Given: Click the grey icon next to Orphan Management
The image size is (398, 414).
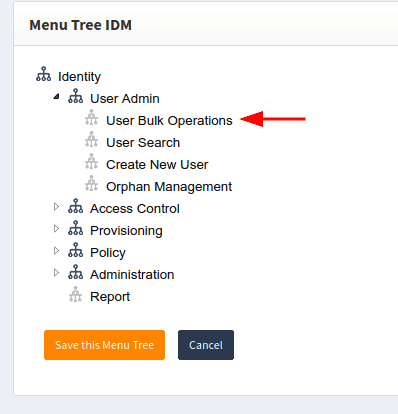Looking at the screenshot, I should tap(92, 184).
